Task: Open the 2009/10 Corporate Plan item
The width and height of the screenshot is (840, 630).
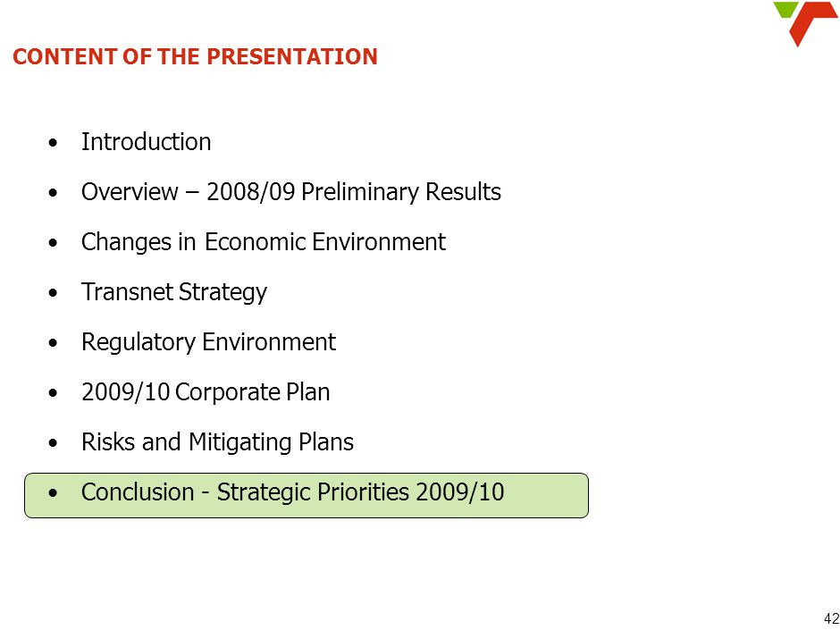Action: click(x=206, y=391)
